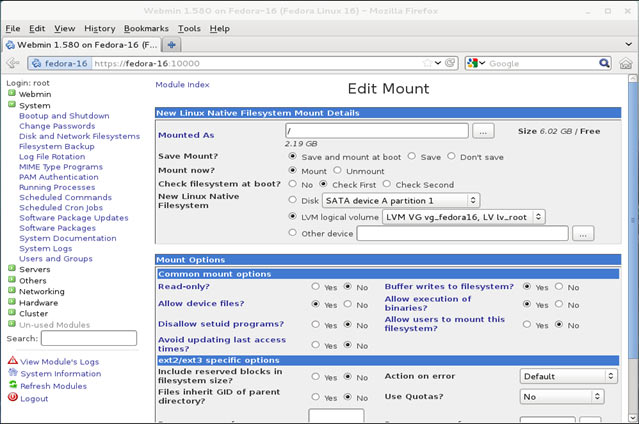This screenshot has height=424, width=639.
Task: Click the System Information icon
Action: click(13, 373)
